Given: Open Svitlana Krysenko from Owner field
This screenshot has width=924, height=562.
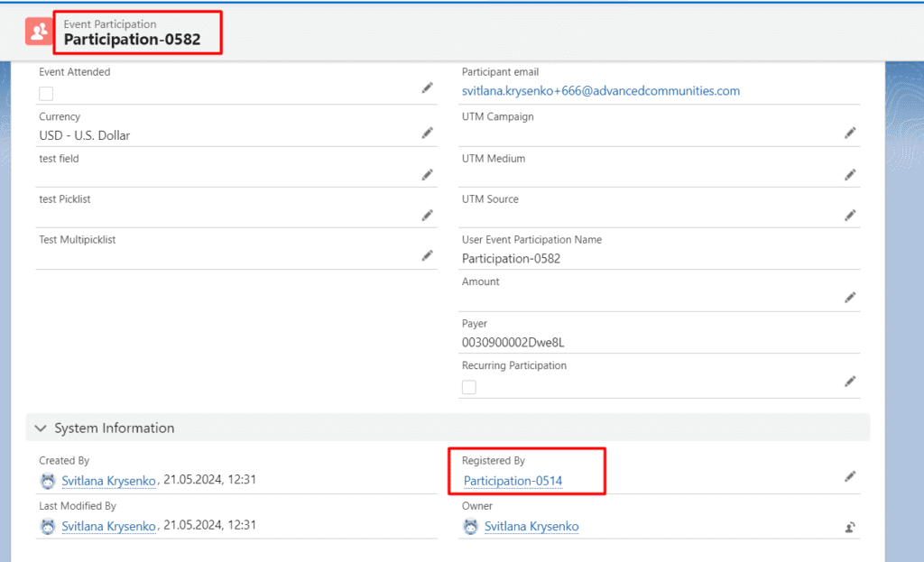Looking at the screenshot, I should coord(531,526).
